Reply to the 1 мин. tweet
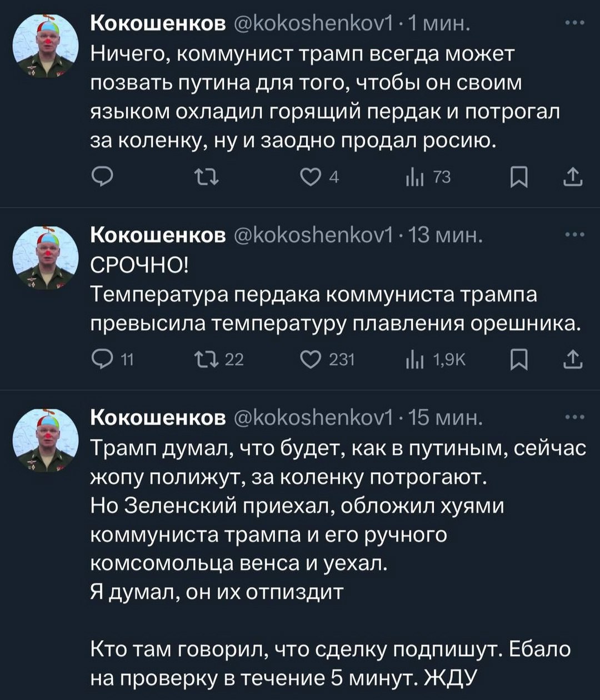The height and width of the screenshot is (700, 600). click(x=101, y=178)
